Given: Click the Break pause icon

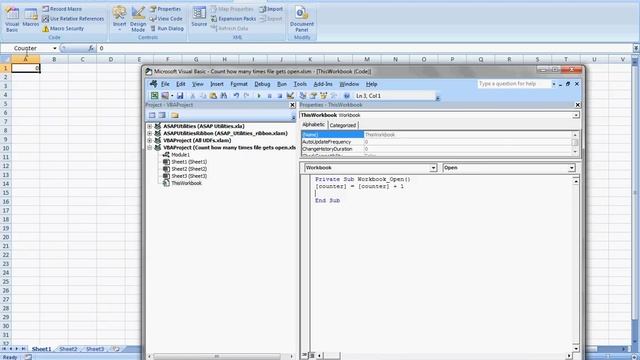Looking at the screenshot, I should click(269, 96).
